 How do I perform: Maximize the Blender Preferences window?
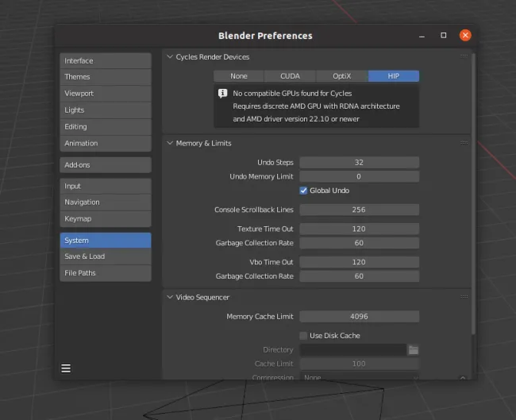point(443,35)
